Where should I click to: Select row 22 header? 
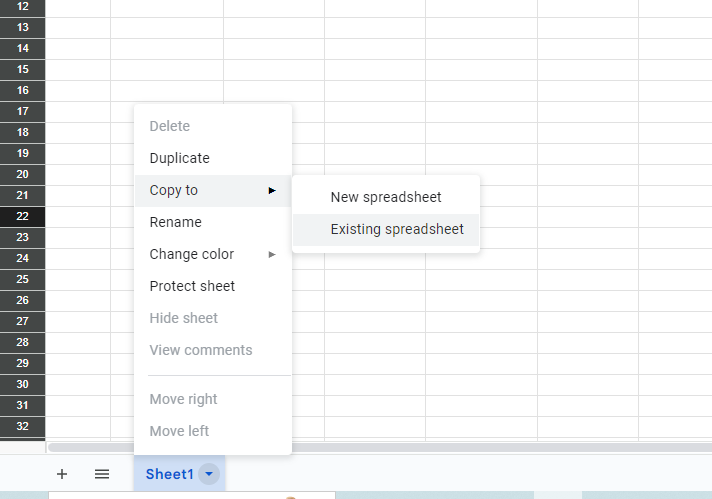22,216
